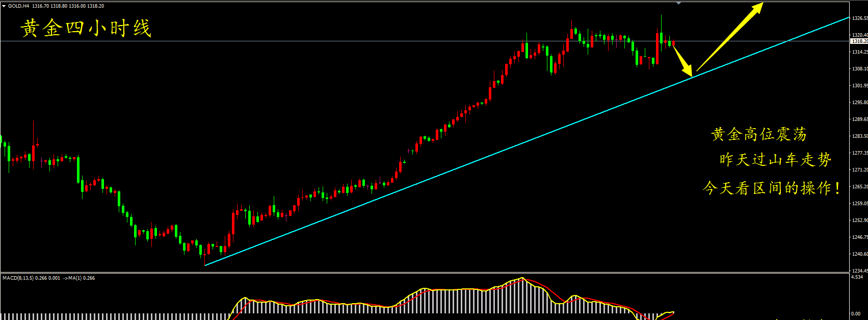This screenshot has width=868, height=320.
Task: Click the 黄金高位震荡 annotation text
Action: pyautogui.click(x=759, y=135)
